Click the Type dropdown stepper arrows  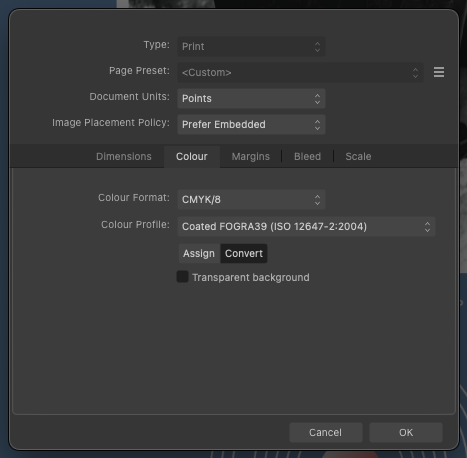click(x=317, y=47)
